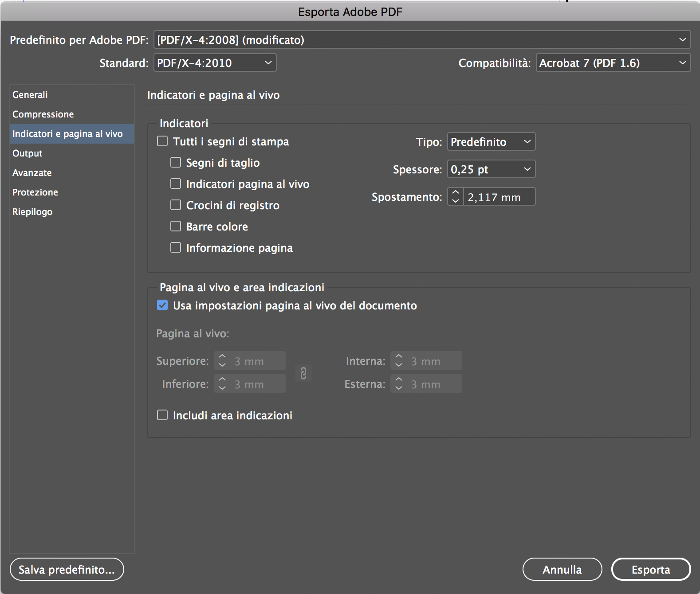This screenshot has width=700, height=594.
Task: Open the Tipo Predefinito dropdown
Action: click(491, 141)
